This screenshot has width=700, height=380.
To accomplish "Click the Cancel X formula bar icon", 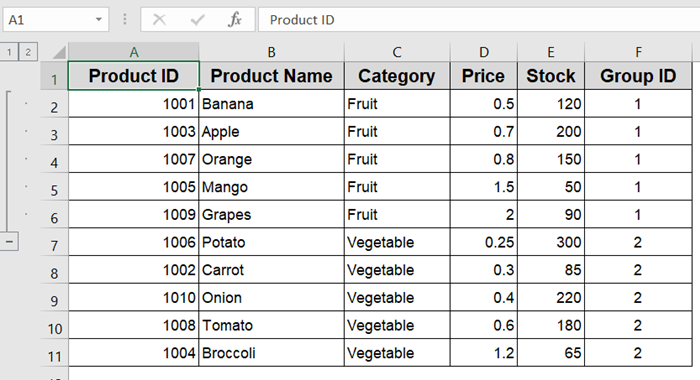I will 159,20.
